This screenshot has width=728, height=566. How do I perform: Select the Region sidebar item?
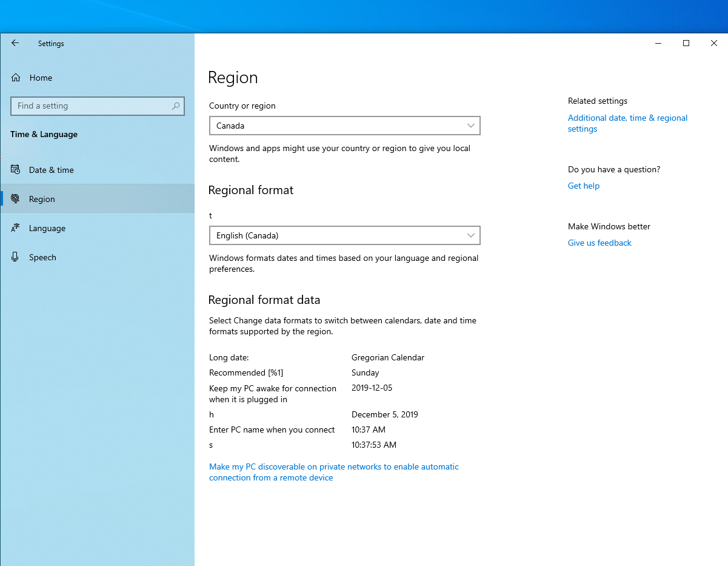pos(98,199)
